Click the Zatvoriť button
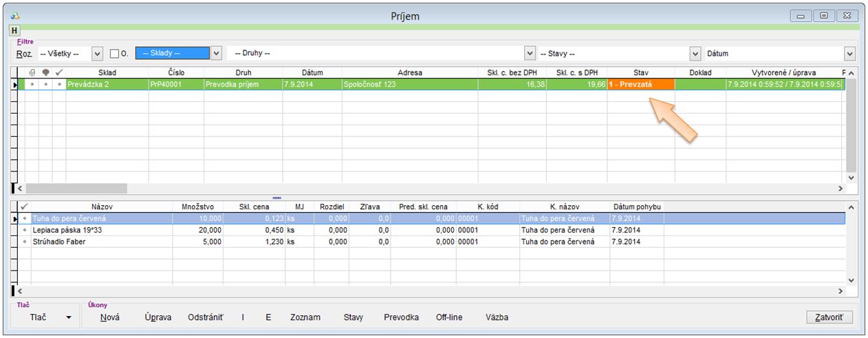Image resolution: width=868 pixels, height=338 pixels. (829, 317)
